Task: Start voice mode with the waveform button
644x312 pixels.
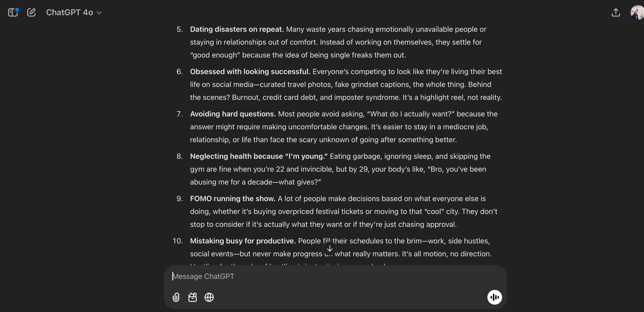Action: click(x=494, y=297)
